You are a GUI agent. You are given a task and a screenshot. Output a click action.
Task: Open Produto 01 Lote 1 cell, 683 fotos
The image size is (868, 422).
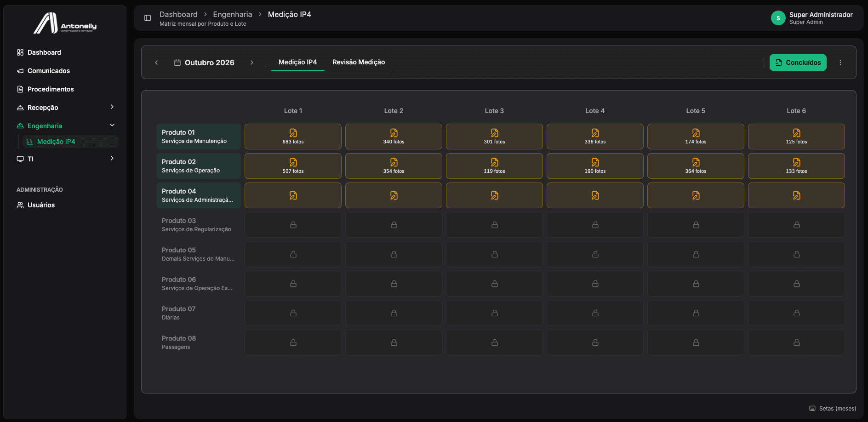tap(293, 137)
